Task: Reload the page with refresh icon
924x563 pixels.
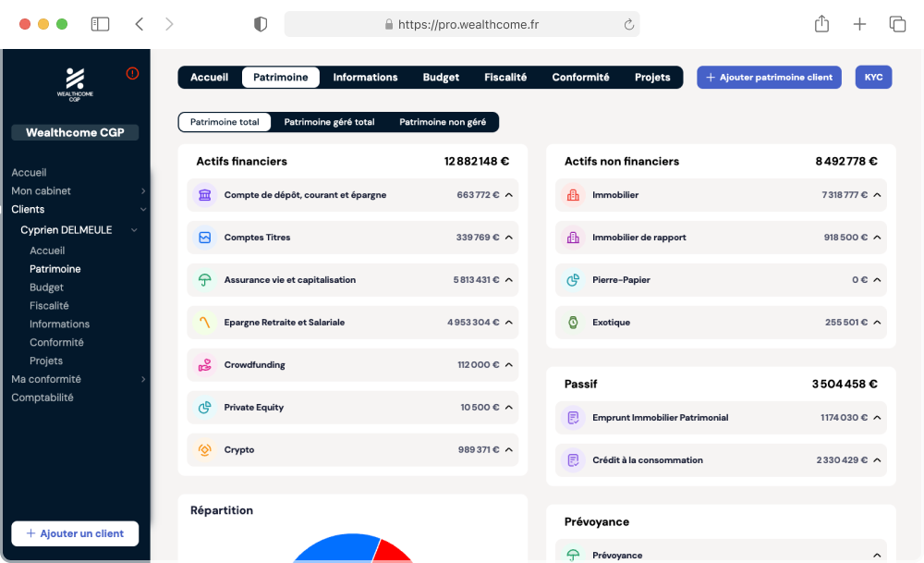Action: (628, 24)
